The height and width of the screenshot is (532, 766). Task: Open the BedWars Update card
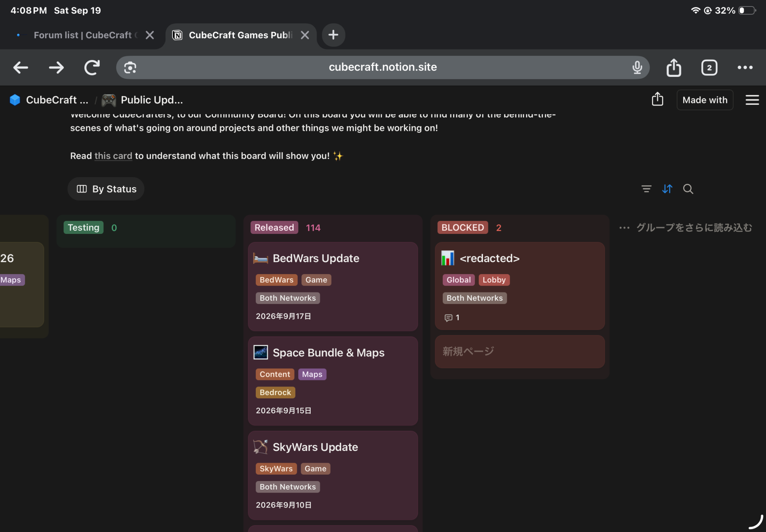click(333, 286)
